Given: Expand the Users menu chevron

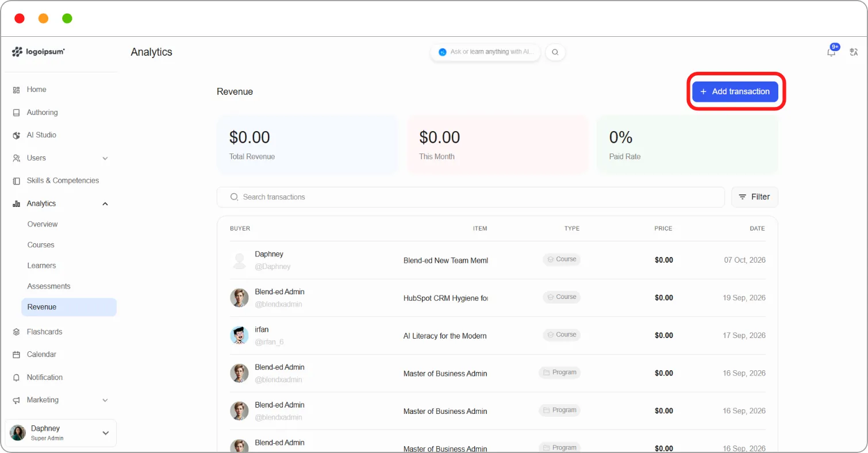Looking at the screenshot, I should coord(105,158).
